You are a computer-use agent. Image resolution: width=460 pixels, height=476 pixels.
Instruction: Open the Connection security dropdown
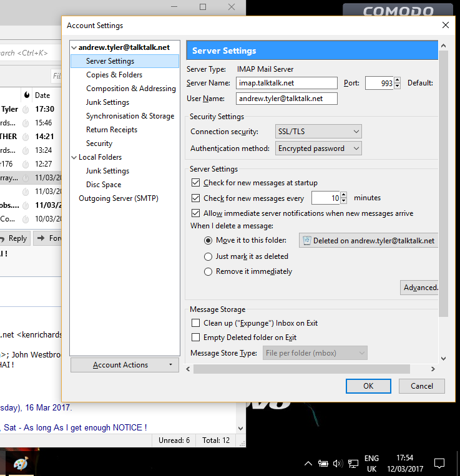318,132
